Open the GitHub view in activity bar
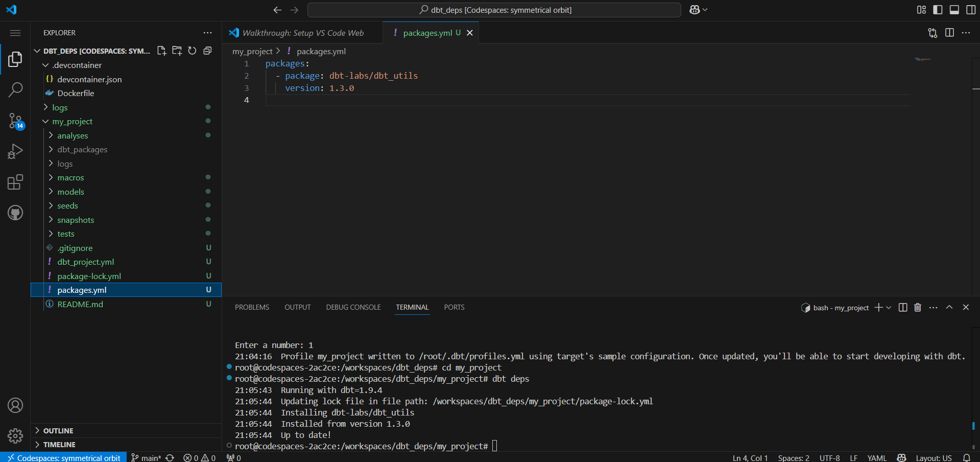This screenshot has width=980, height=462. [15, 213]
